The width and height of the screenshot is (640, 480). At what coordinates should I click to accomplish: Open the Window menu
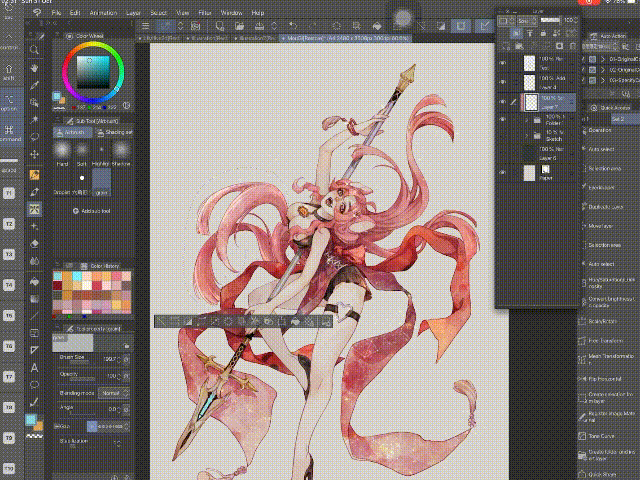231,13
